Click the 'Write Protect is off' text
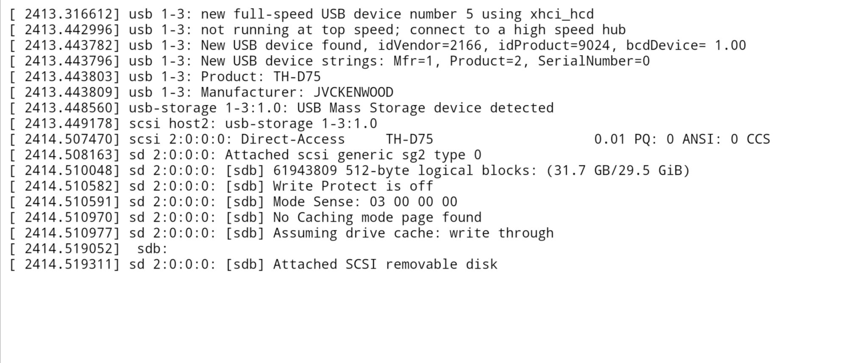868x363 pixels. [x=353, y=187]
